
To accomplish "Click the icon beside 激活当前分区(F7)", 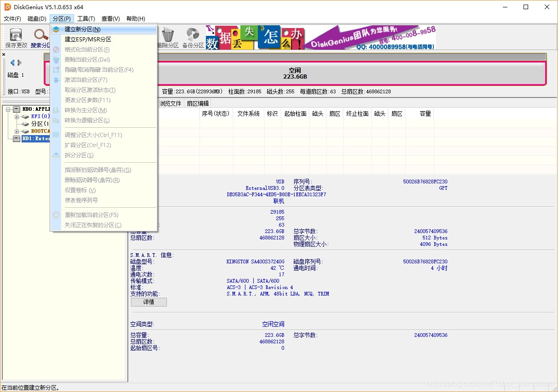I will pos(56,80).
